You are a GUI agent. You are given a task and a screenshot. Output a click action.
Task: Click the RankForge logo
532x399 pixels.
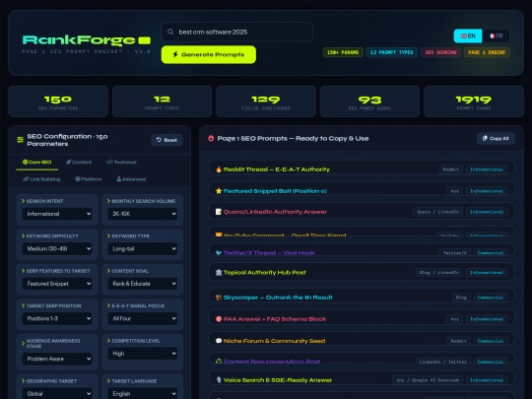[x=86, y=40]
